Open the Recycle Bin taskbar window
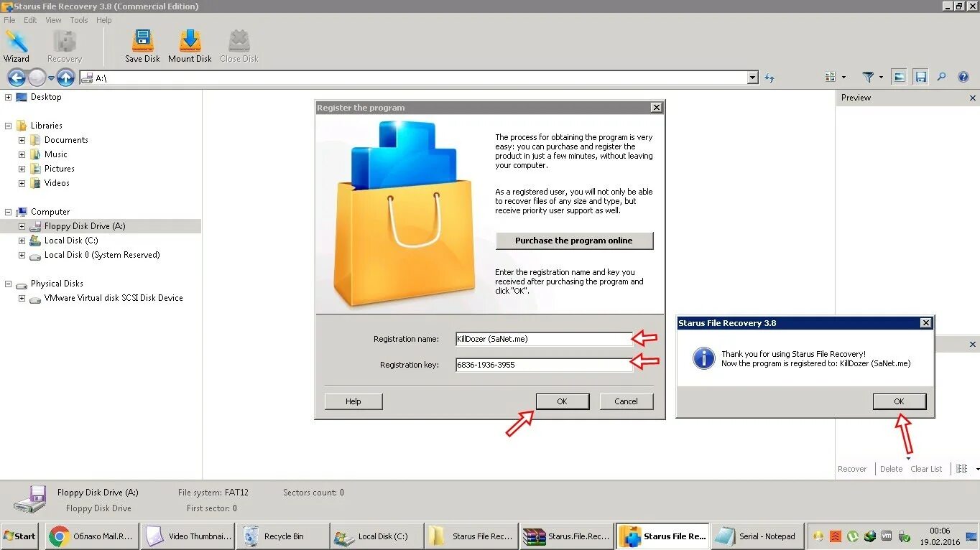 (x=282, y=536)
